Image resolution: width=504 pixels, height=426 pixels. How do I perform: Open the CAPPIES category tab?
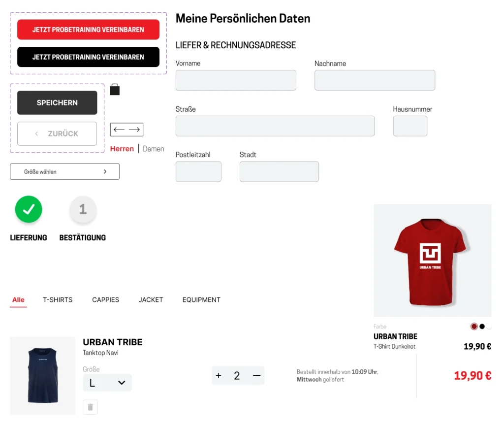click(x=105, y=299)
